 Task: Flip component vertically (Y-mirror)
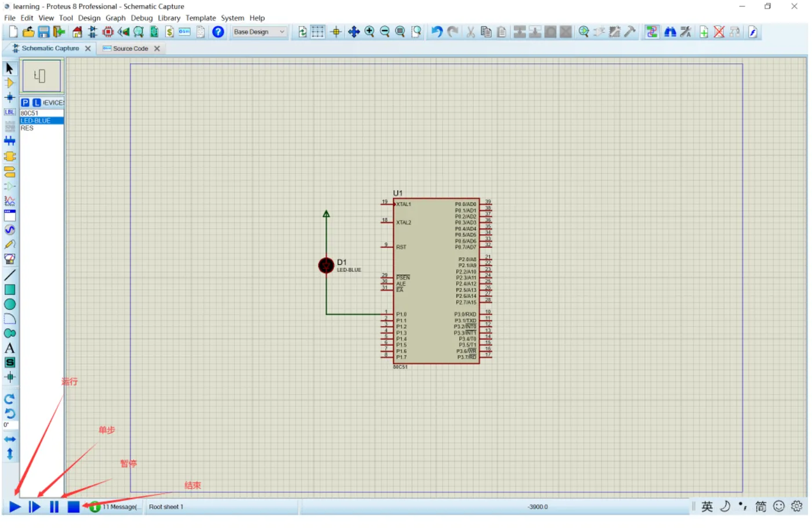9,454
